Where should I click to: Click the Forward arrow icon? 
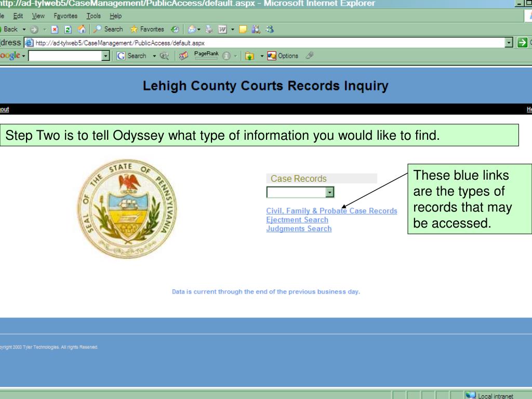point(34,30)
